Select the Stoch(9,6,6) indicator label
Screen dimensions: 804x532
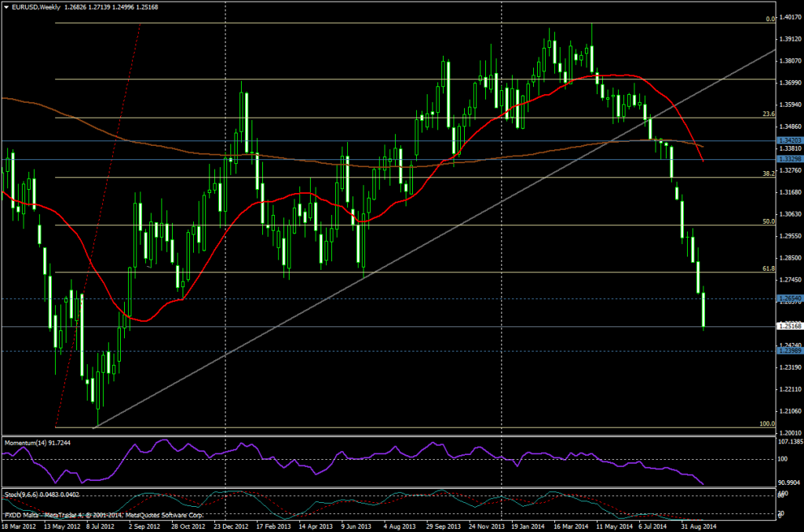pyautogui.click(x=22, y=494)
